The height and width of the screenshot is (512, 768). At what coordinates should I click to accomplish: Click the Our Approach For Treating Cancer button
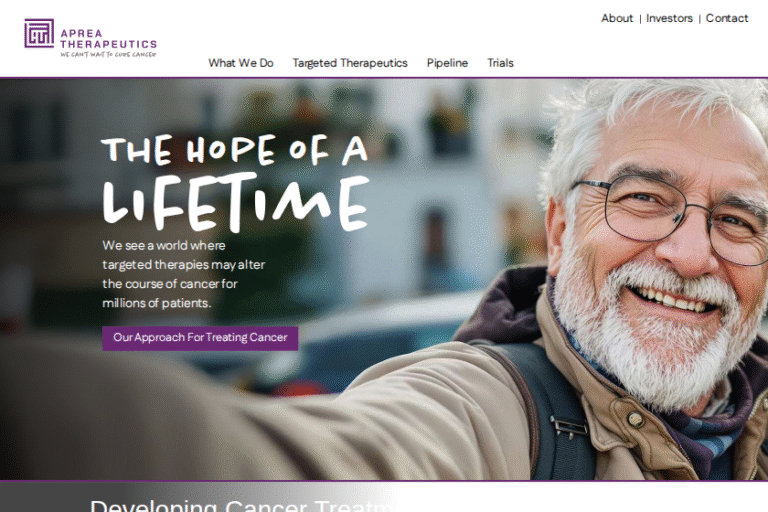point(200,338)
